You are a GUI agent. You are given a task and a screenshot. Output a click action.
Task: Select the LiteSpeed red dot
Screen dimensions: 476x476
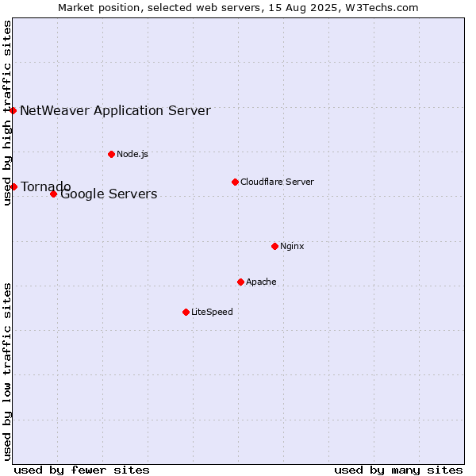point(186,312)
